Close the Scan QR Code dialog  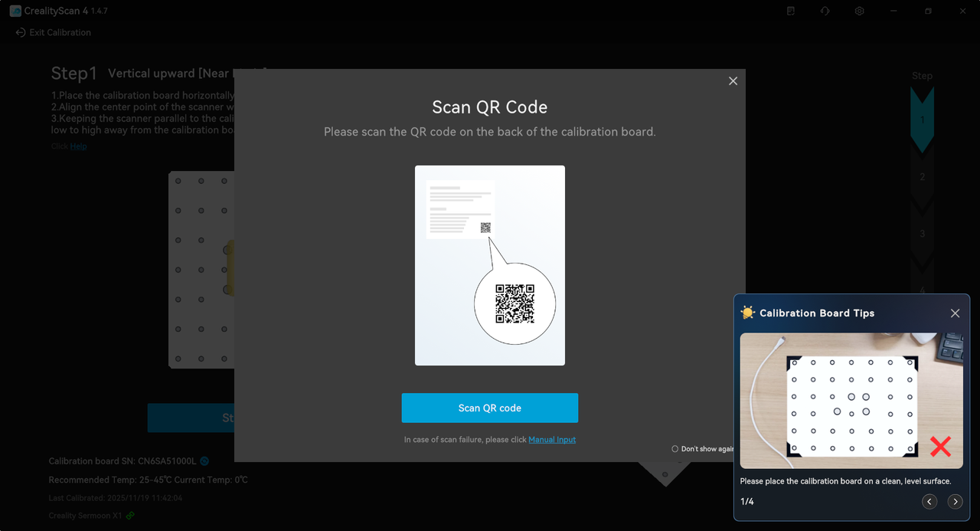coord(733,81)
